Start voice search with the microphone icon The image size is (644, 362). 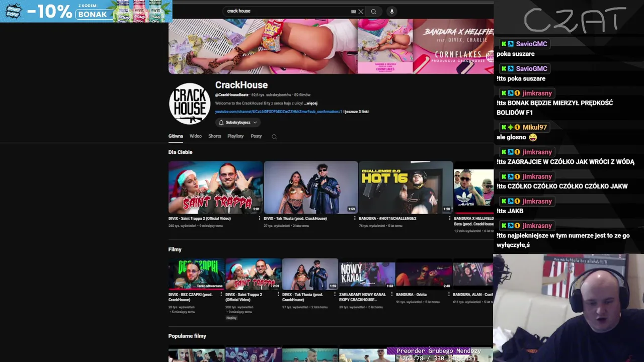pyautogui.click(x=392, y=11)
